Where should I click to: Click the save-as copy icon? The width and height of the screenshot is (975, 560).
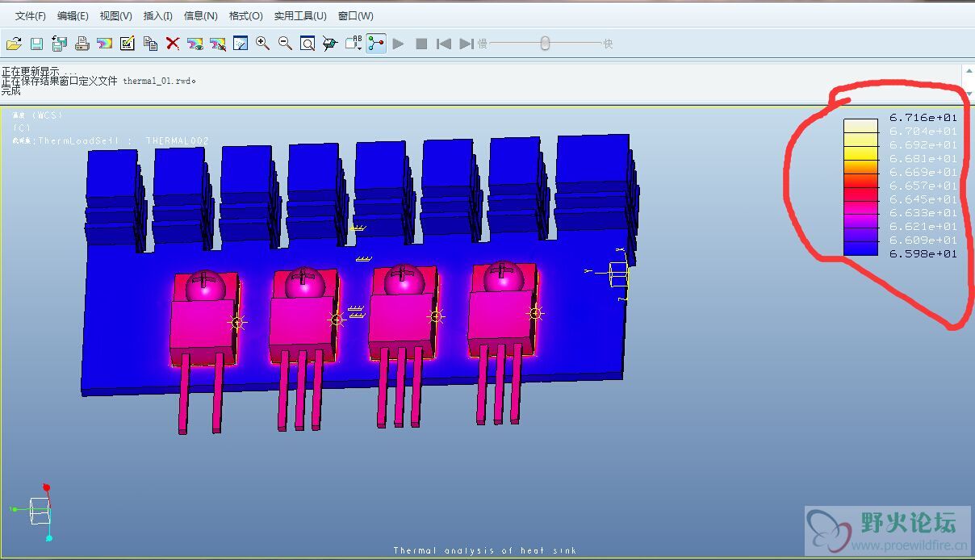pos(59,44)
